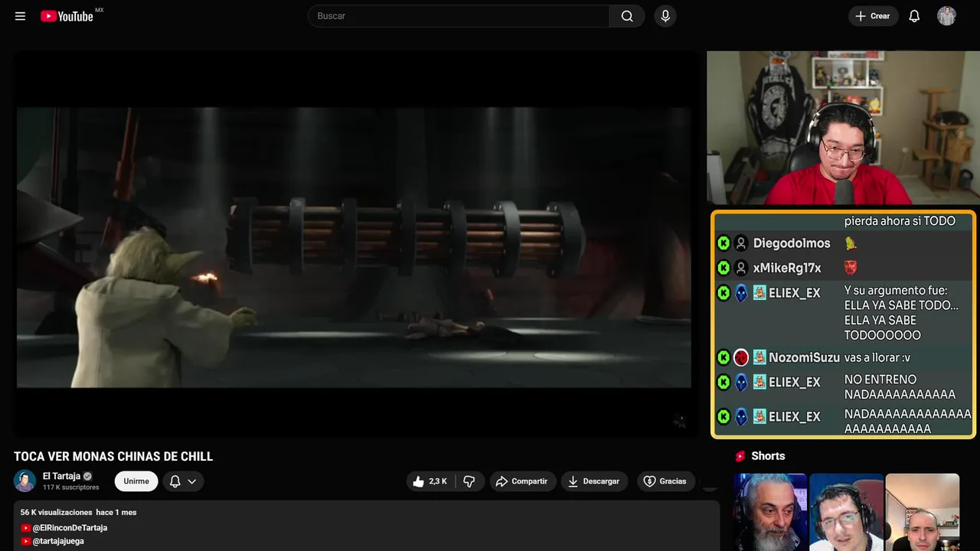Screen dimensions: 980x551
Task: Select '117 K suscriptores' text
Action: pyautogui.click(x=71, y=487)
